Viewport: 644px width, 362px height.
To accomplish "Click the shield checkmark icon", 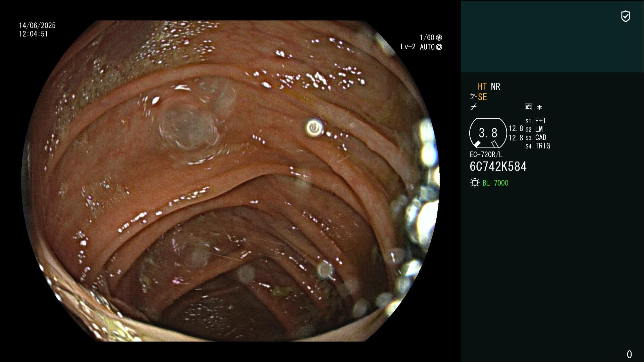I will [x=626, y=16].
